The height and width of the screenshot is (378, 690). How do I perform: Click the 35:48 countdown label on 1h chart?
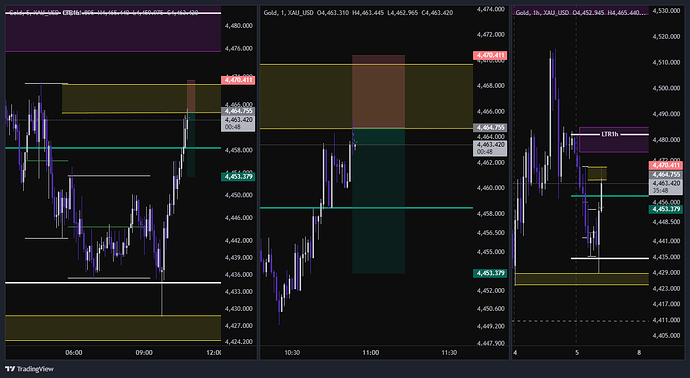661,191
